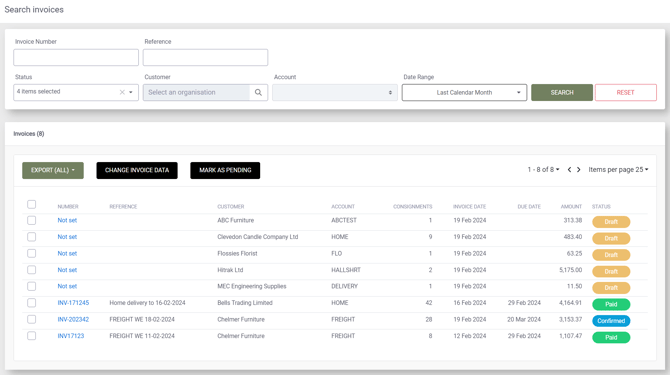Sort by the Customer column header
This screenshot has width=670, height=375.
click(230, 207)
